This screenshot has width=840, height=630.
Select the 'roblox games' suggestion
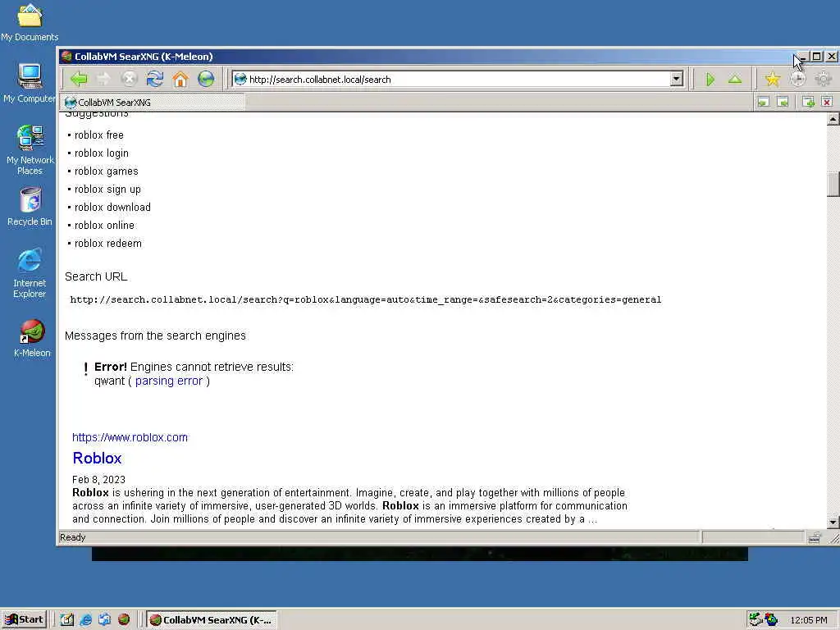(x=106, y=171)
